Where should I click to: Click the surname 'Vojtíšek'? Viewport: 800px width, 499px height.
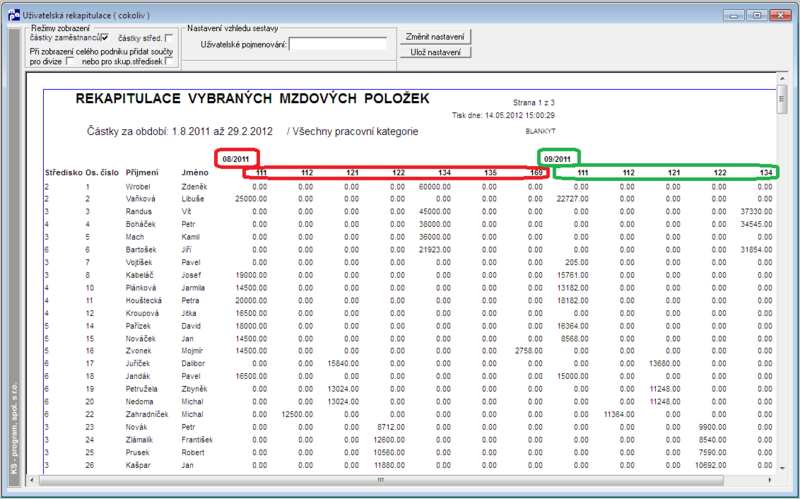140,262
